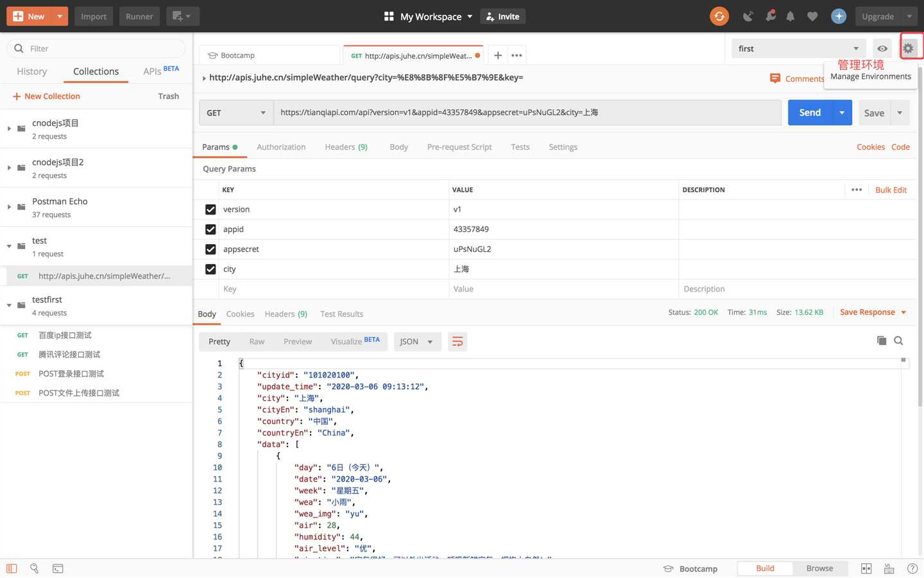Expand the cnodejs项目 collection

(x=9, y=128)
